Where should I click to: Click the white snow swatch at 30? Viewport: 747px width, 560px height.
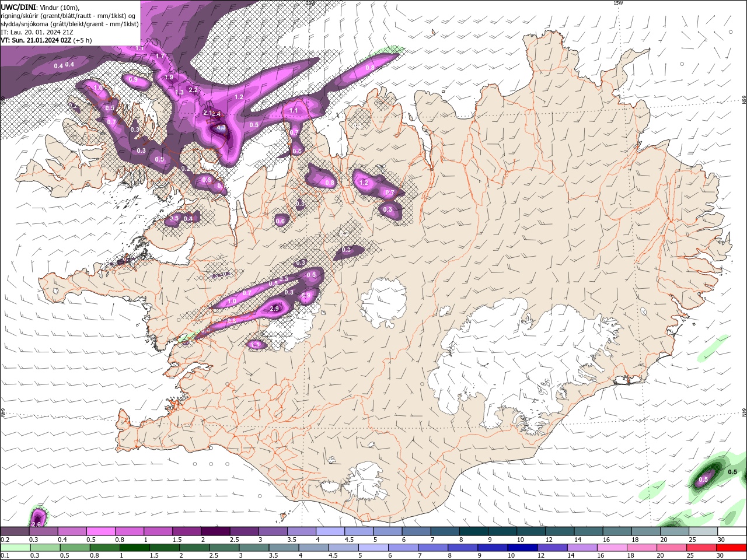(x=732, y=531)
